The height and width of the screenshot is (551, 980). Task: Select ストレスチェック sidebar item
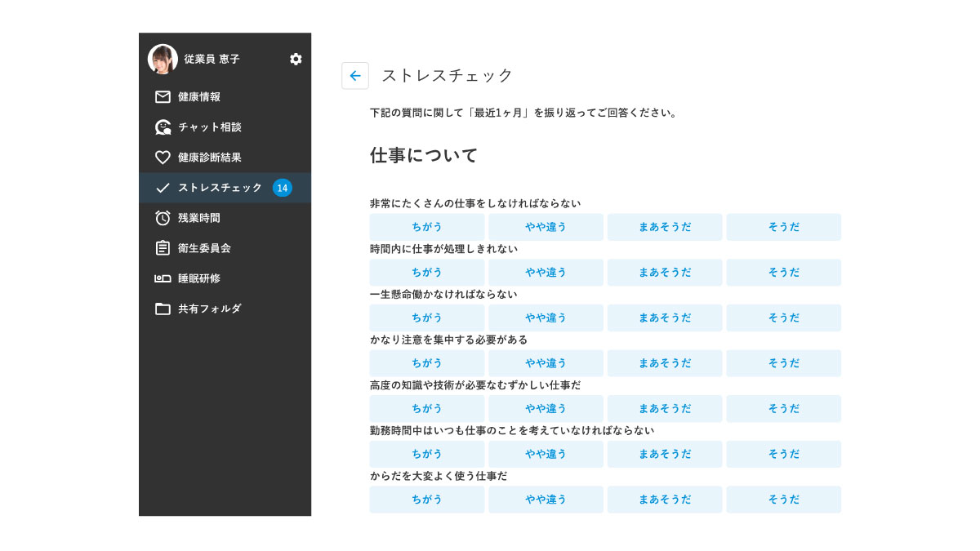coord(225,188)
